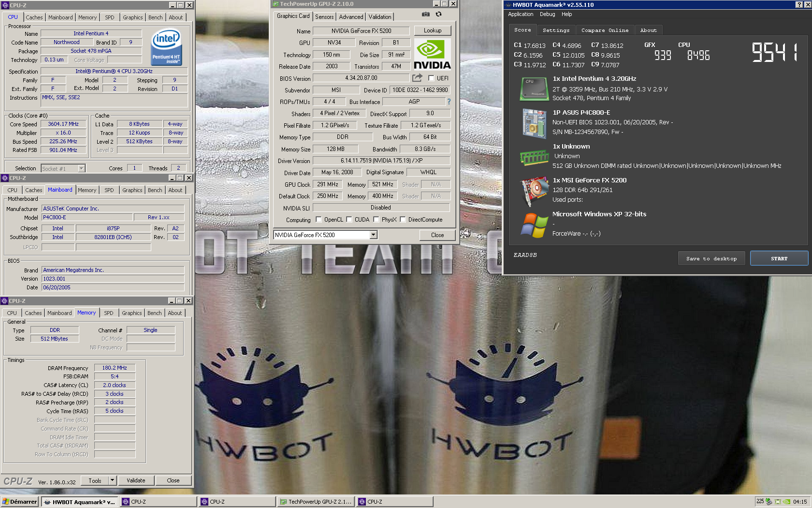Open the Validation tab in GPU-Z
The height and width of the screenshot is (508, 812).
coord(380,16)
